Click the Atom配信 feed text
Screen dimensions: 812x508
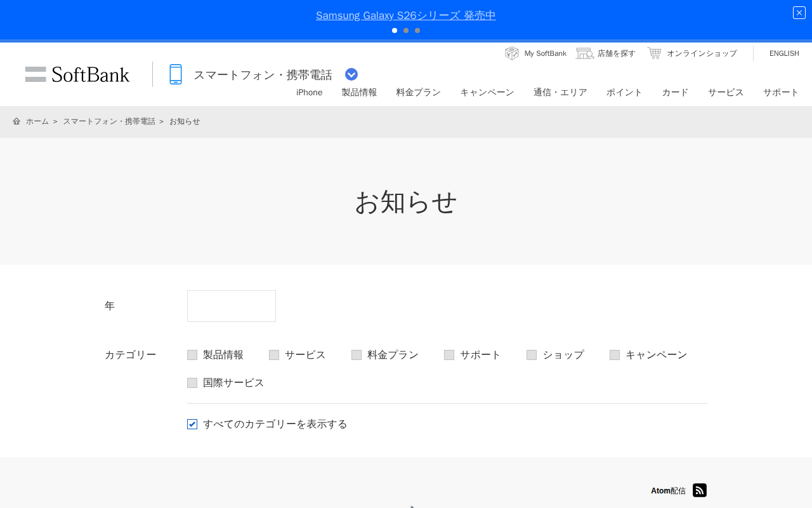[x=668, y=491]
